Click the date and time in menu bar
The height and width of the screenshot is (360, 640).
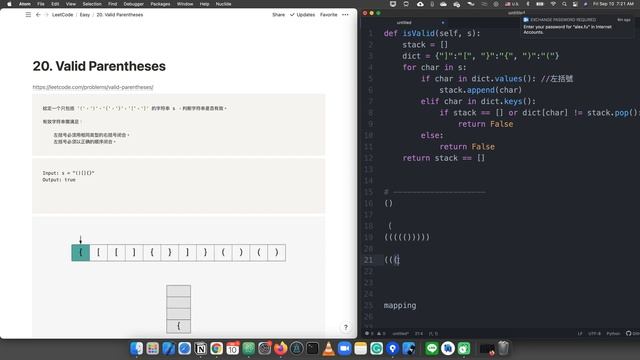613,4
